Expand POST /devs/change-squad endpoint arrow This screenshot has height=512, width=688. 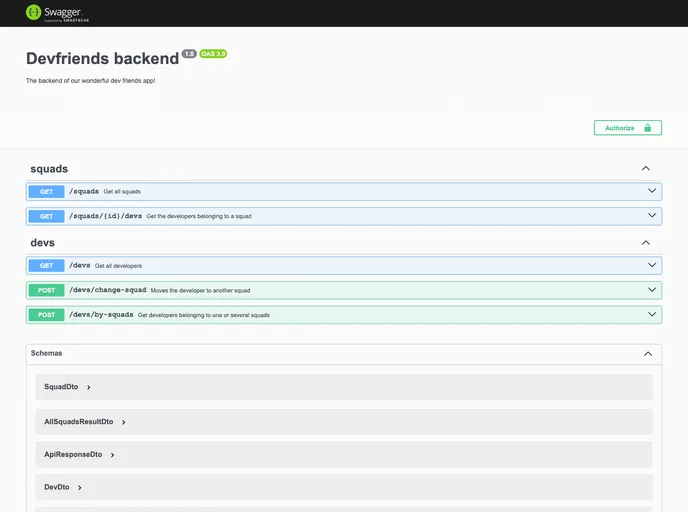coord(652,290)
